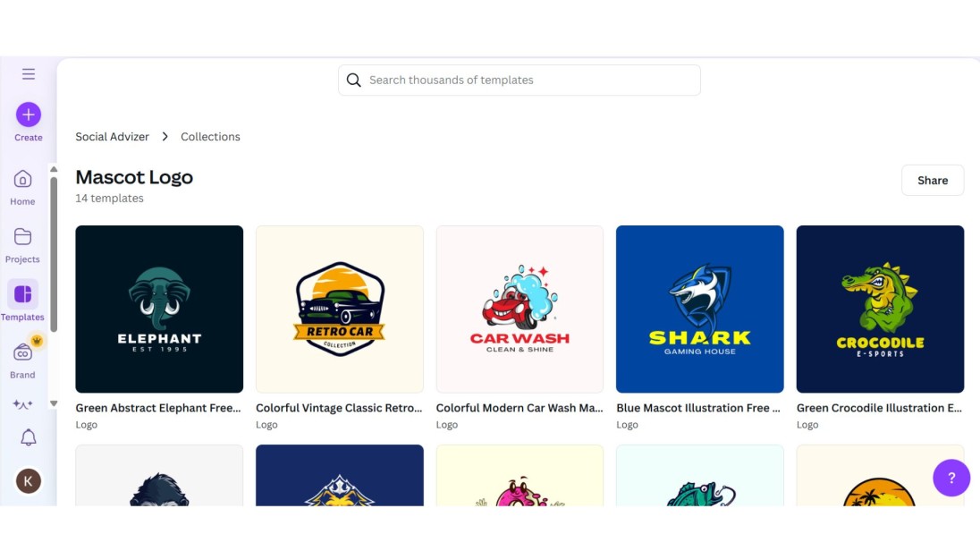Screen dimensions: 980x551
Task: Open the hamburger menu icon
Action: pos(28,74)
